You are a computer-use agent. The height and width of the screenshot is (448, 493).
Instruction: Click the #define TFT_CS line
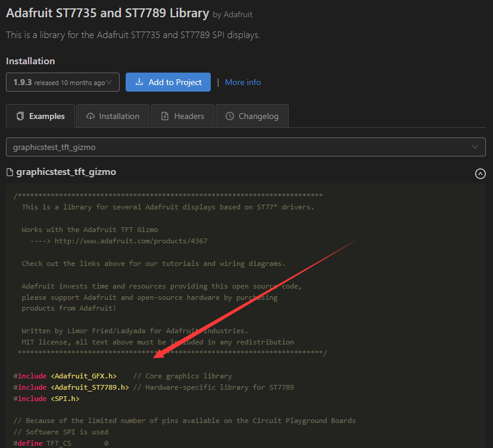tap(61, 443)
